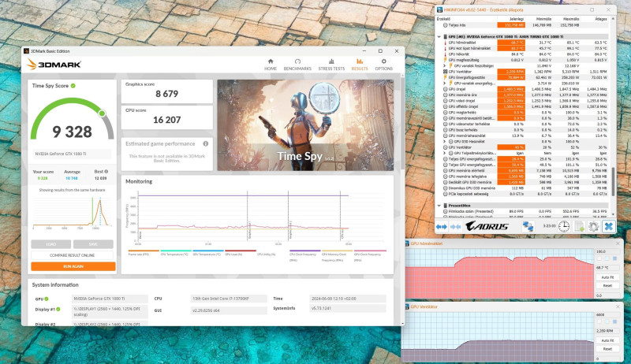Open the HOME tab in 3DMark
Viewport: 631px width, 364px height.
coord(270,65)
